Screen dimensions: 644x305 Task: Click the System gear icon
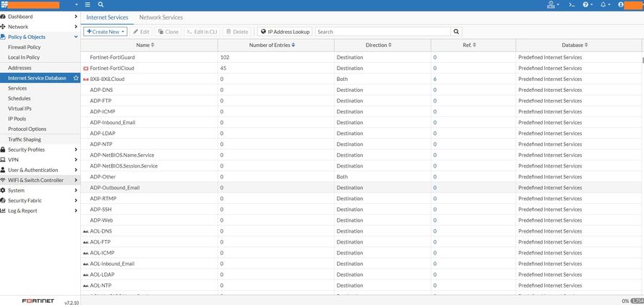pyautogui.click(x=3, y=191)
